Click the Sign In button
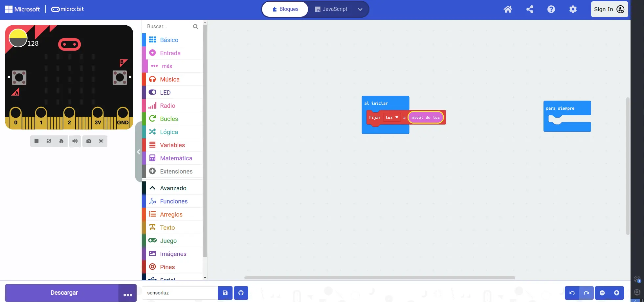Image resolution: width=644 pixels, height=302 pixels. (x=609, y=9)
